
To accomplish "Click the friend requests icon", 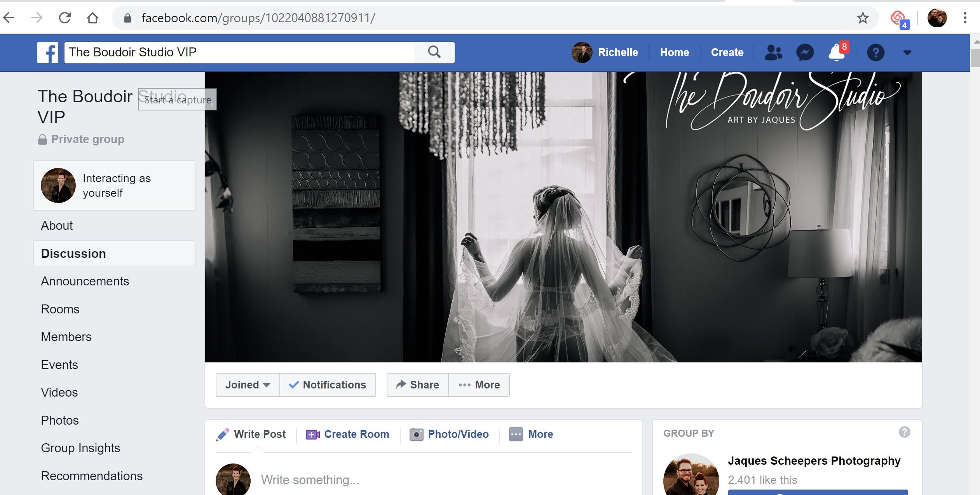I will 773,52.
